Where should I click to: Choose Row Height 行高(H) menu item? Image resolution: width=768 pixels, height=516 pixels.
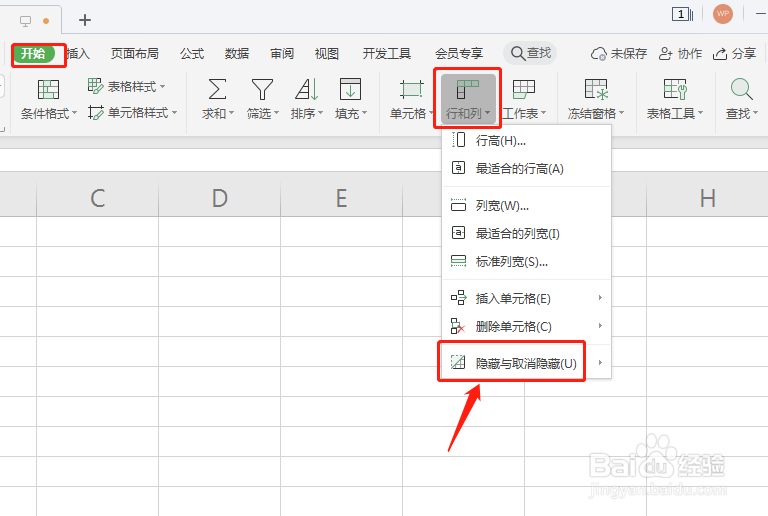point(527,141)
